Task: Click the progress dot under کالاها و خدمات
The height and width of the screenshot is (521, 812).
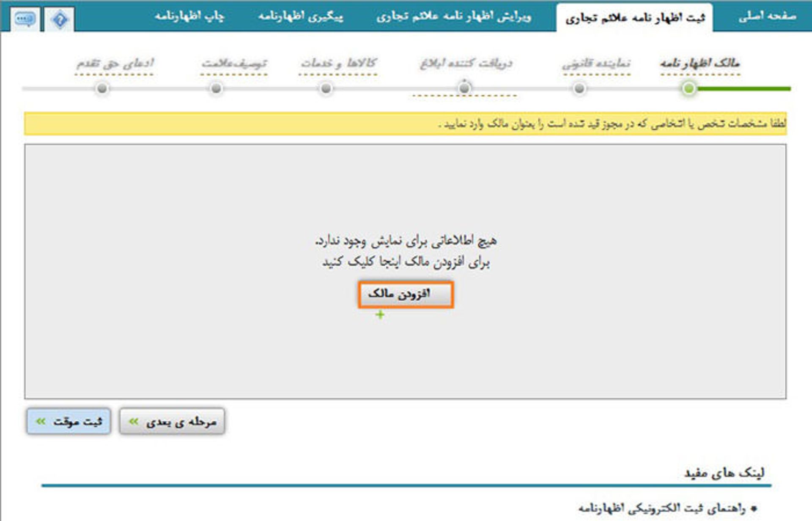Action: pos(326,88)
